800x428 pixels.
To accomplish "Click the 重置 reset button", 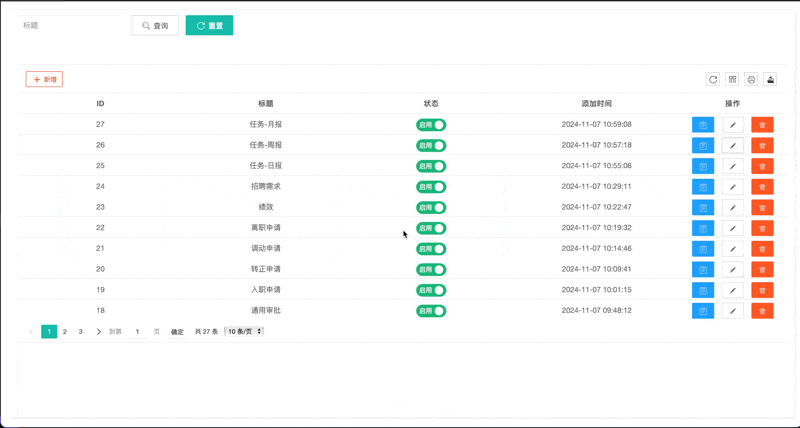I will click(x=209, y=26).
